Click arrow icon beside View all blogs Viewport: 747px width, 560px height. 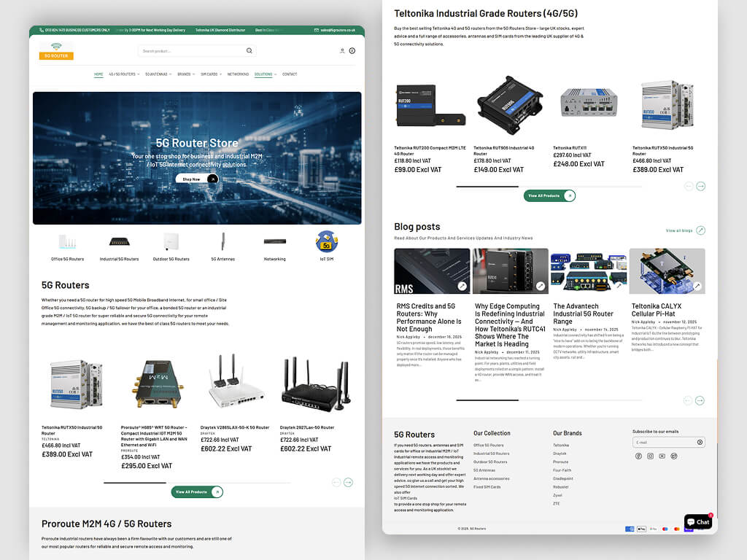click(700, 230)
